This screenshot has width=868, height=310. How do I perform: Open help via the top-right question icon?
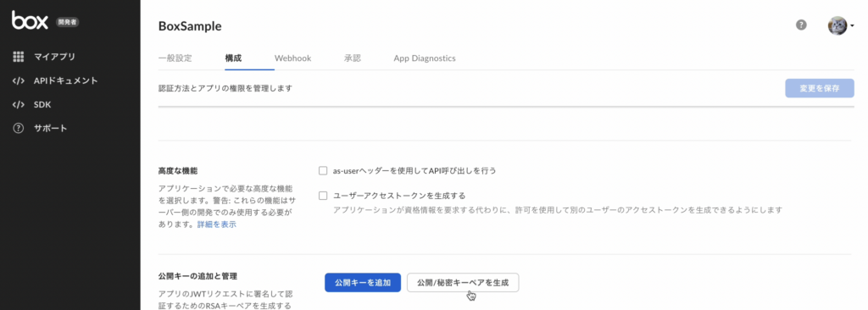pyautogui.click(x=801, y=25)
